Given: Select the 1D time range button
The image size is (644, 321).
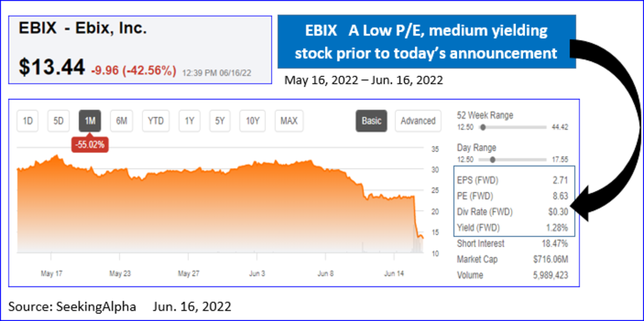Looking at the screenshot, I should 26,121.
